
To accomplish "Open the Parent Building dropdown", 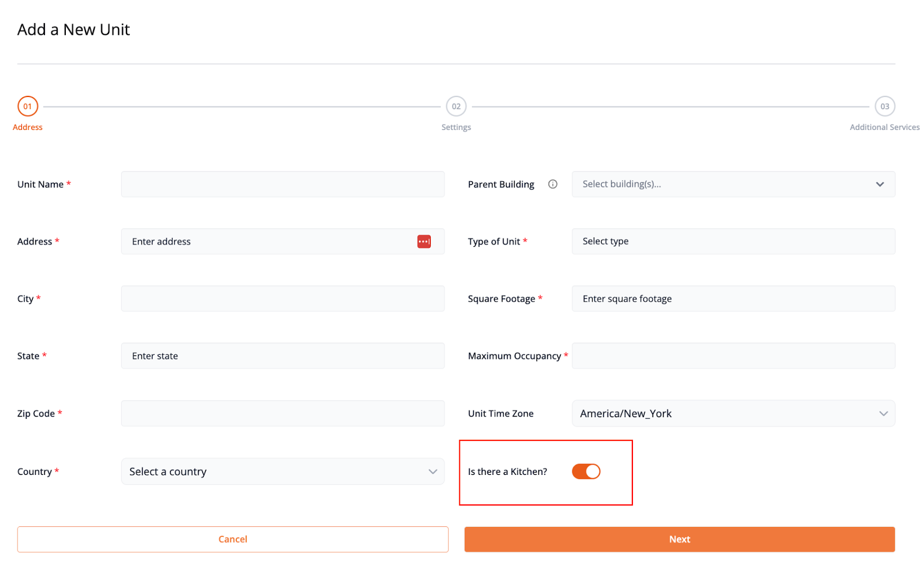I will coord(733,184).
